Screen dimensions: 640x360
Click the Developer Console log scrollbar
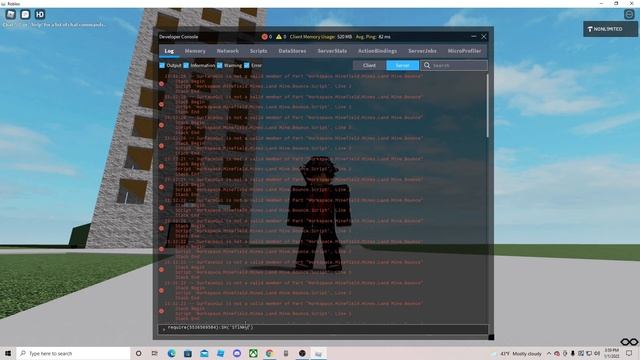point(487,106)
